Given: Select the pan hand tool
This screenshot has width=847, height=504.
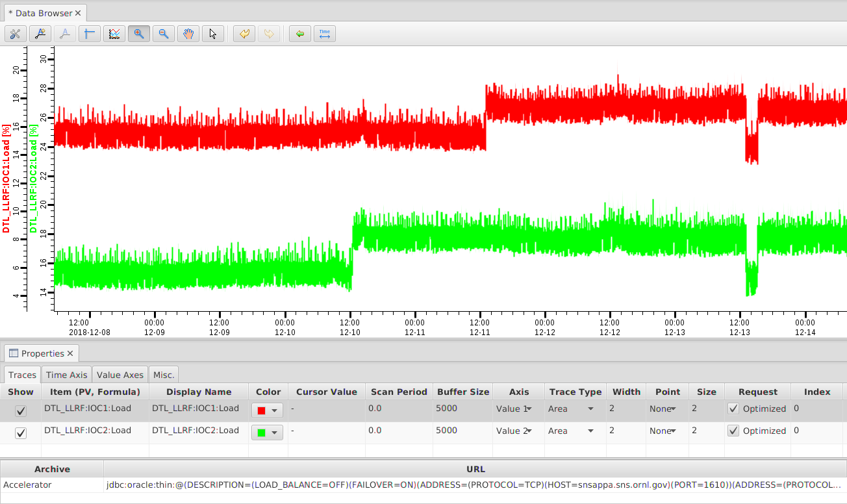Looking at the screenshot, I should click(188, 34).
